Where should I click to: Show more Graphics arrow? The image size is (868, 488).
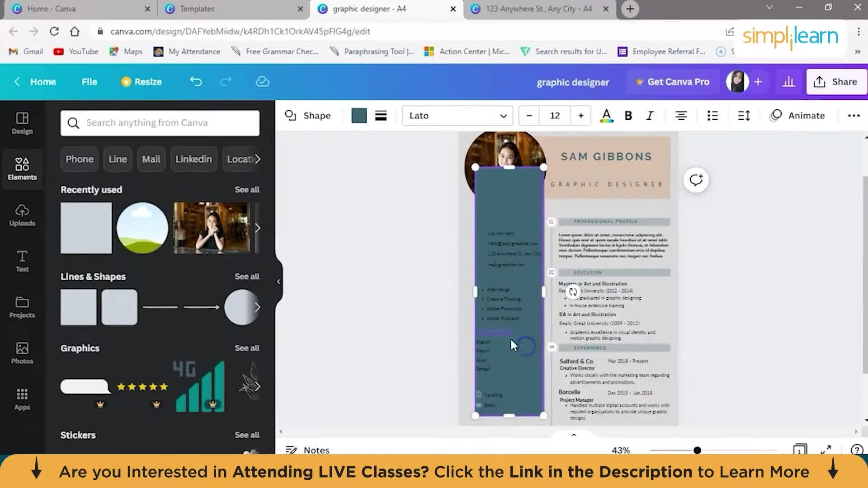[257, 386]
